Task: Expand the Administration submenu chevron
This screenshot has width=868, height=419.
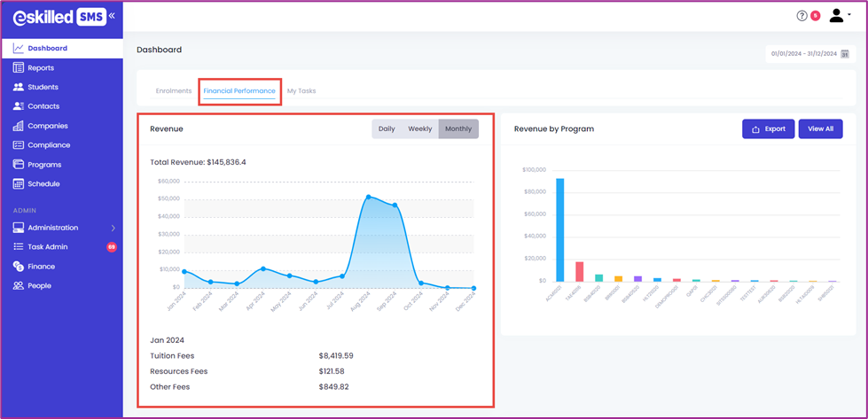Action: point(113,228)
